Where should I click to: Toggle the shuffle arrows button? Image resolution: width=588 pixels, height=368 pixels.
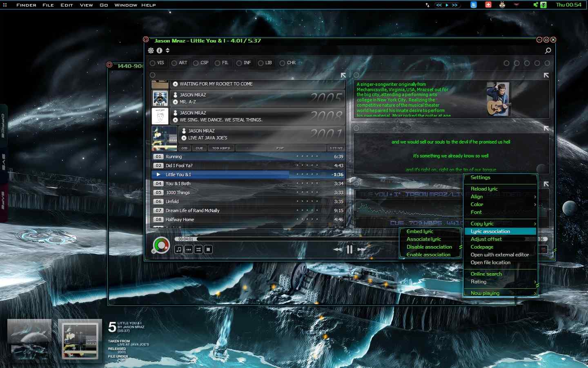tap(198, 249)
